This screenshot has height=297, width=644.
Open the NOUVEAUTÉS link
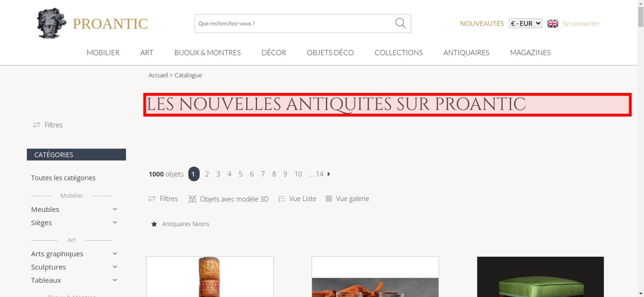[482, 23]
